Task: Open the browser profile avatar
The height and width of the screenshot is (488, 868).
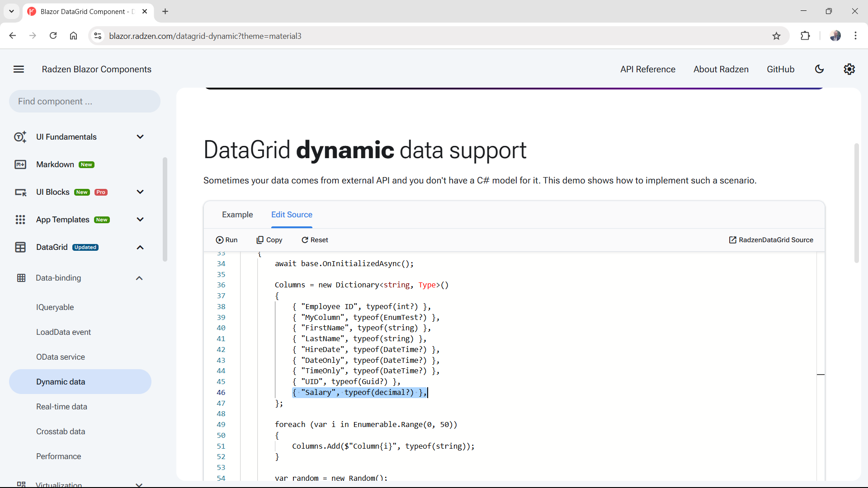Action: [835, 36]
